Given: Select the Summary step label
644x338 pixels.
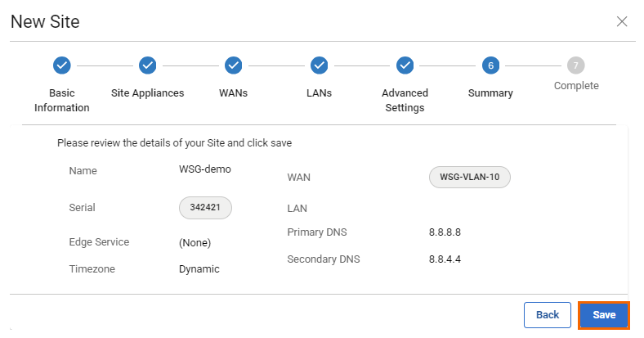Looking at the screenshot, I should point(490,92).
